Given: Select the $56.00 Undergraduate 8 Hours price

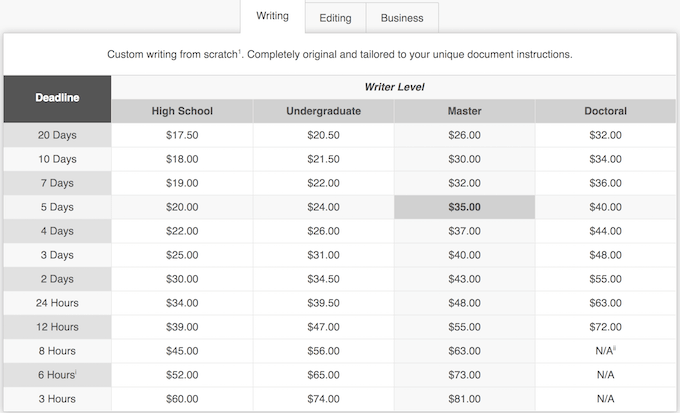Looking at the screenshot, I should coord(323,351).
